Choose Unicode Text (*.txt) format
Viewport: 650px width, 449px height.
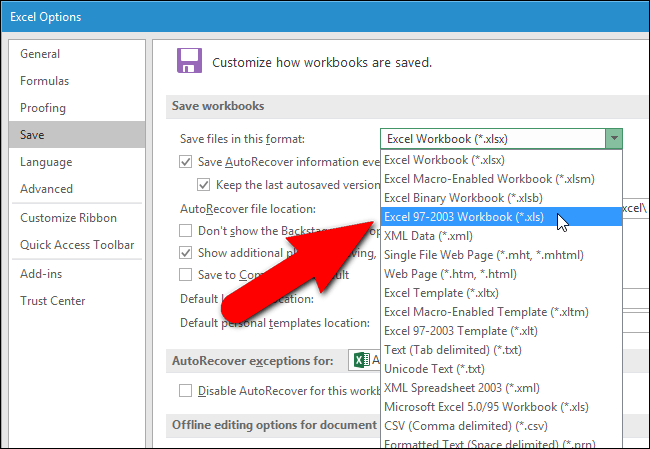501,369
